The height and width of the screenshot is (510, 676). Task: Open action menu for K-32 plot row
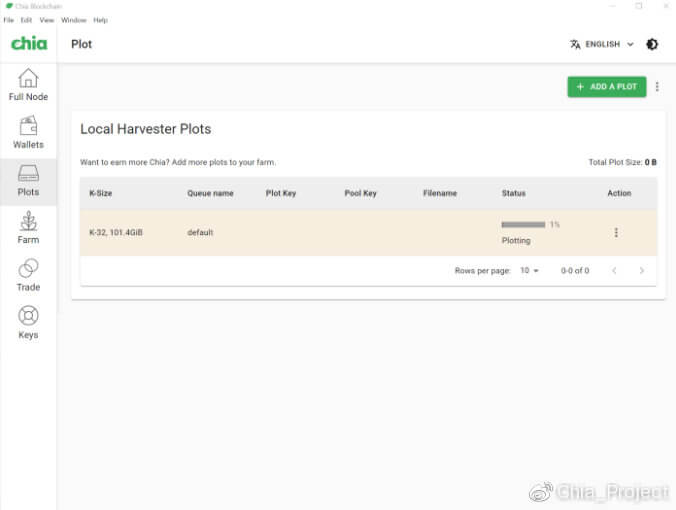(616, 232)
